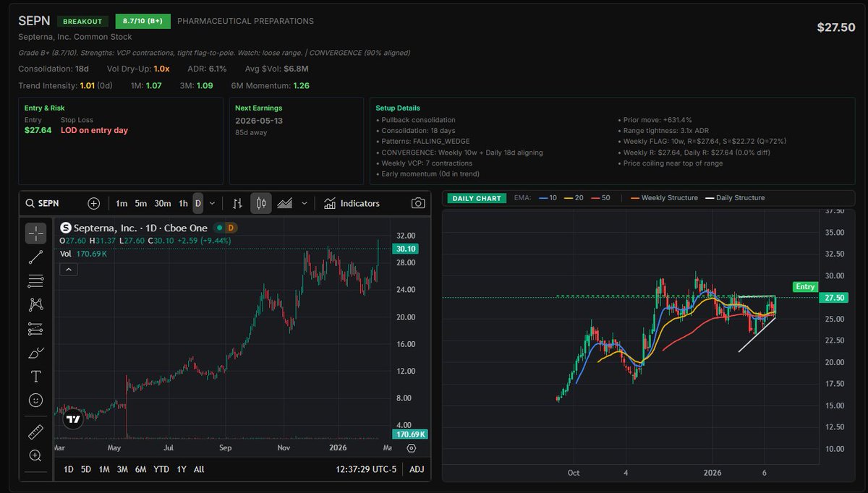This screenshot has height=493, width=868.
Task: Click the Daily Structure legend entry
Action: tap(736, 197)
